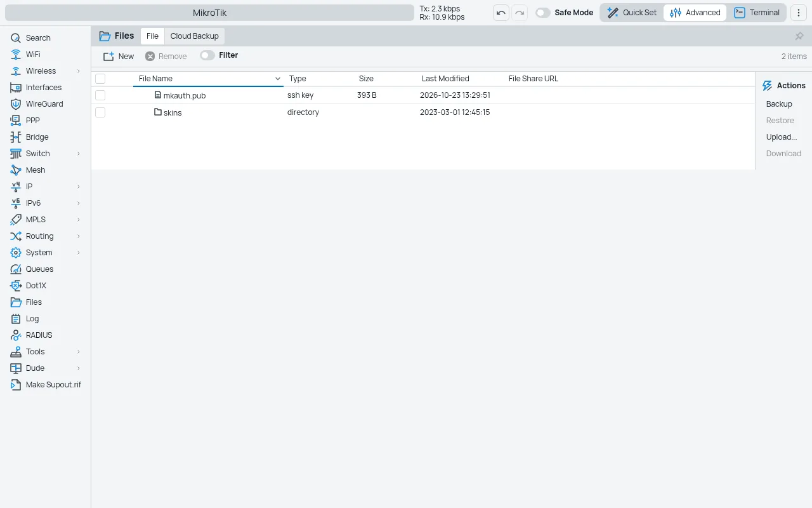Image resolution: width=812 pixels, height=508 pixels.
Task: Click the Dot1X icon in sidebar
Action: (16, 286)
